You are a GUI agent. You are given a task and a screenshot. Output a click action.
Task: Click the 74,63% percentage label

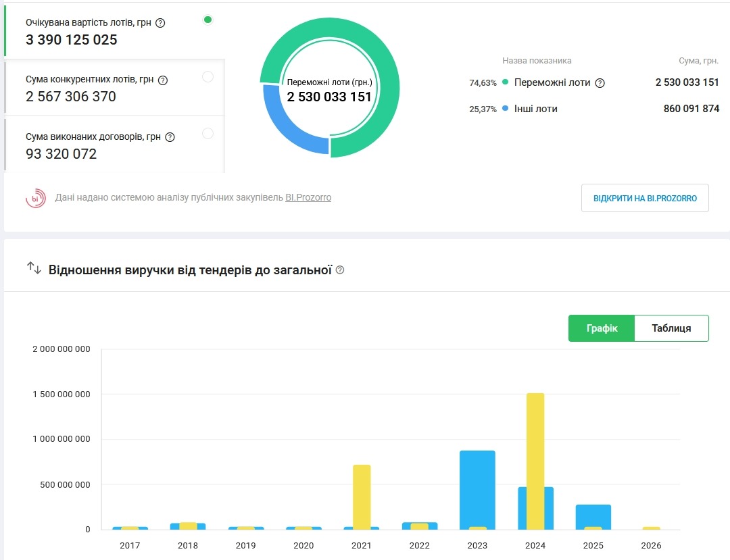point(483,83)
